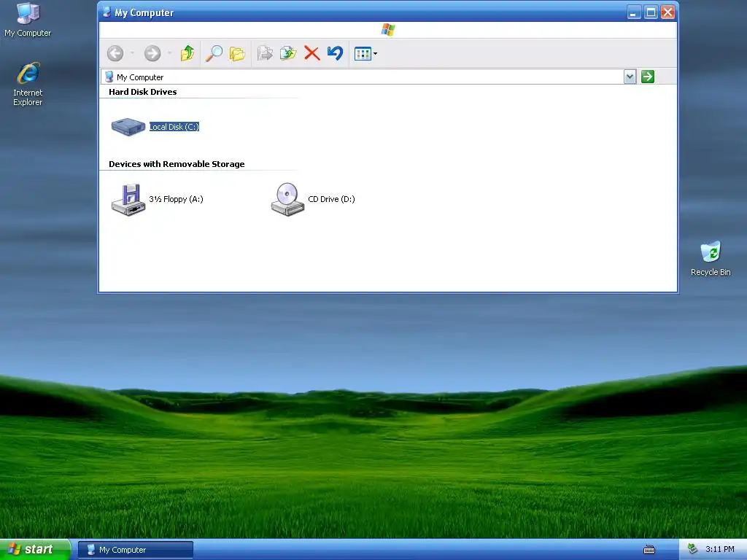Image resolution: width=747 pixels, height=560 pixels.
Task: Select the CD Drive (D:) icon
Action: (x=287, y=200)
